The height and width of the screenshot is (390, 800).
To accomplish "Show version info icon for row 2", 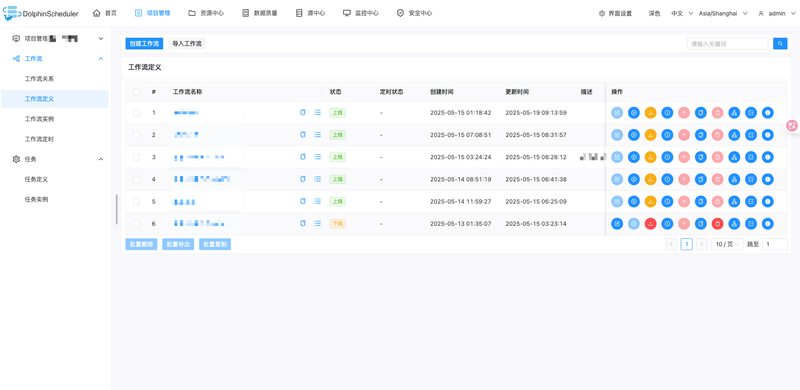I will click(768, 135).
